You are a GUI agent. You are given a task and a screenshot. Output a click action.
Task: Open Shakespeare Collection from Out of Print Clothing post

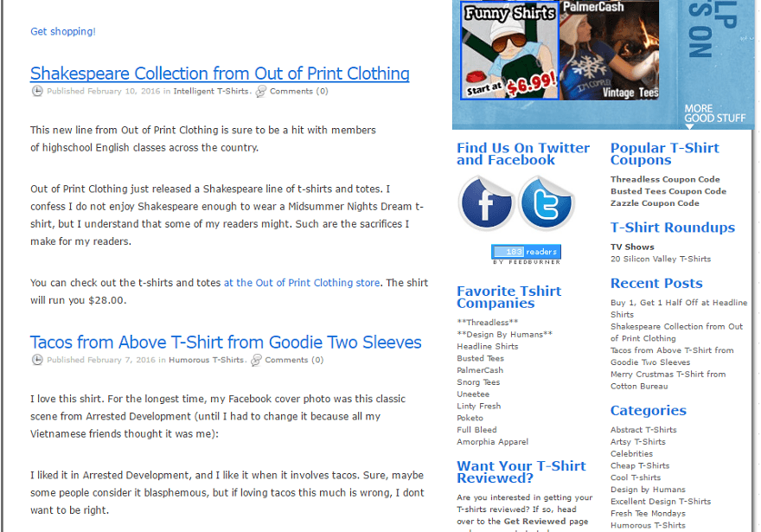pos(220,74)
